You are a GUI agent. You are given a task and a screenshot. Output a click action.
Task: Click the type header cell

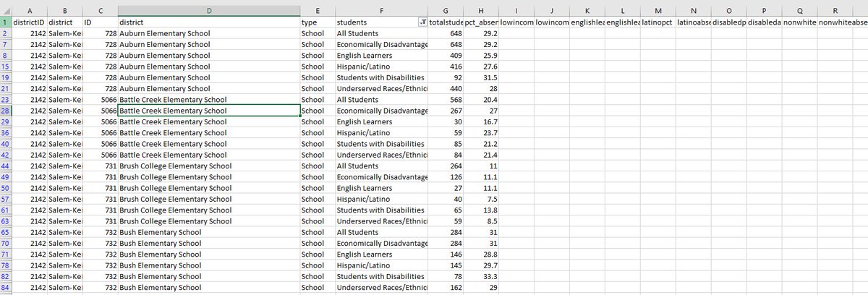click(318, 23)
